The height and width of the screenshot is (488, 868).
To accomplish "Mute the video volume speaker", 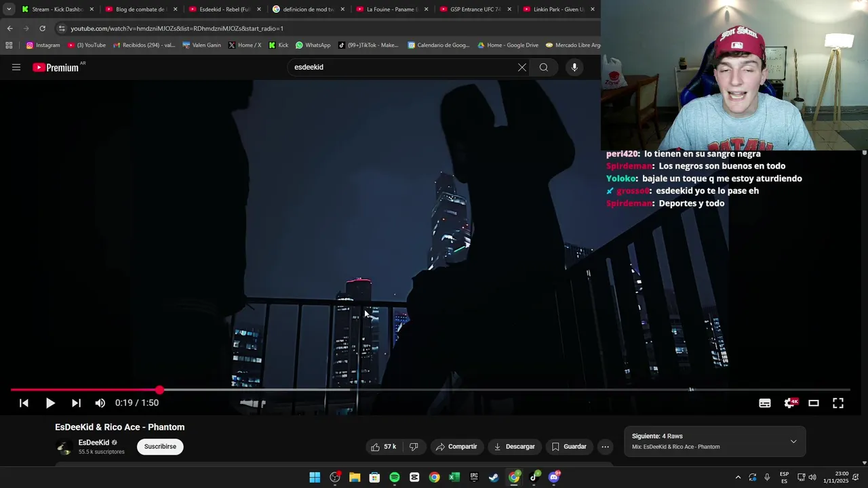I will point(100,403).
